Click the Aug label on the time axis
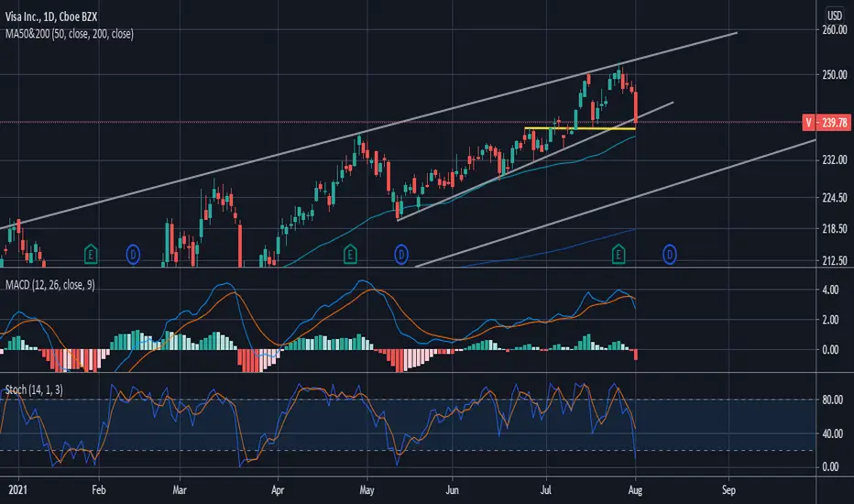The height and width of the screenshot is (504, 854). pos(635,490)
